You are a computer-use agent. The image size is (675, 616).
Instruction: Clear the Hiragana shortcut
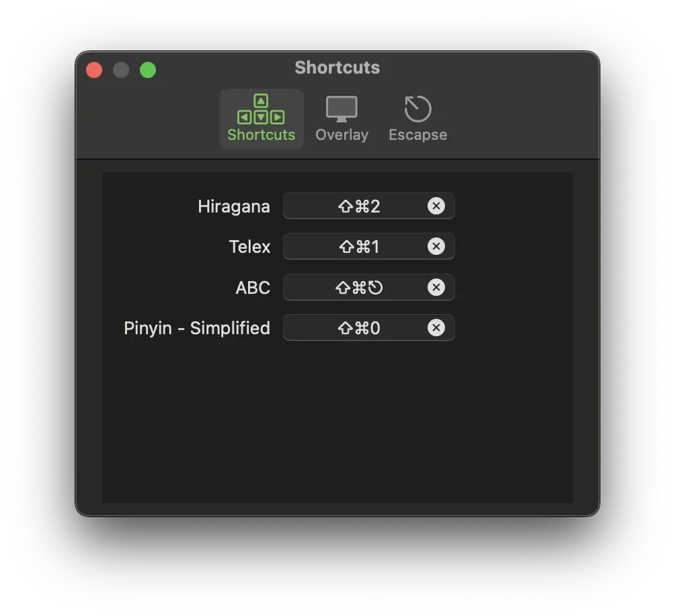pos(436,206)
